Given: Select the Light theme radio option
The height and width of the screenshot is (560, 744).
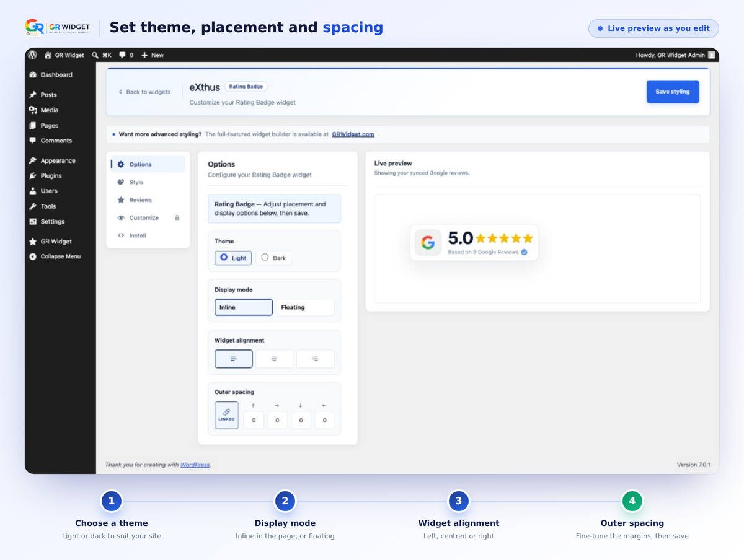Looking at the screenshot, I should (x=233, y=258).
